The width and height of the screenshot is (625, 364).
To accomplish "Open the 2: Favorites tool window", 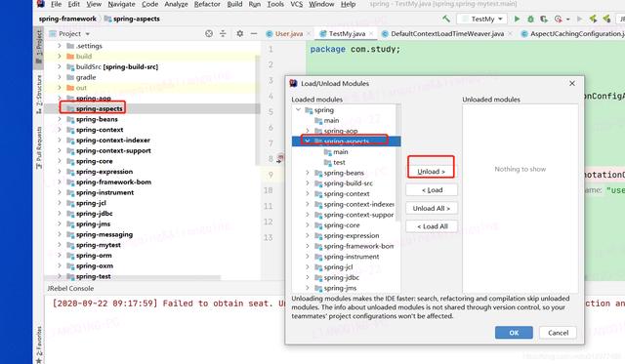I will 39,344.
